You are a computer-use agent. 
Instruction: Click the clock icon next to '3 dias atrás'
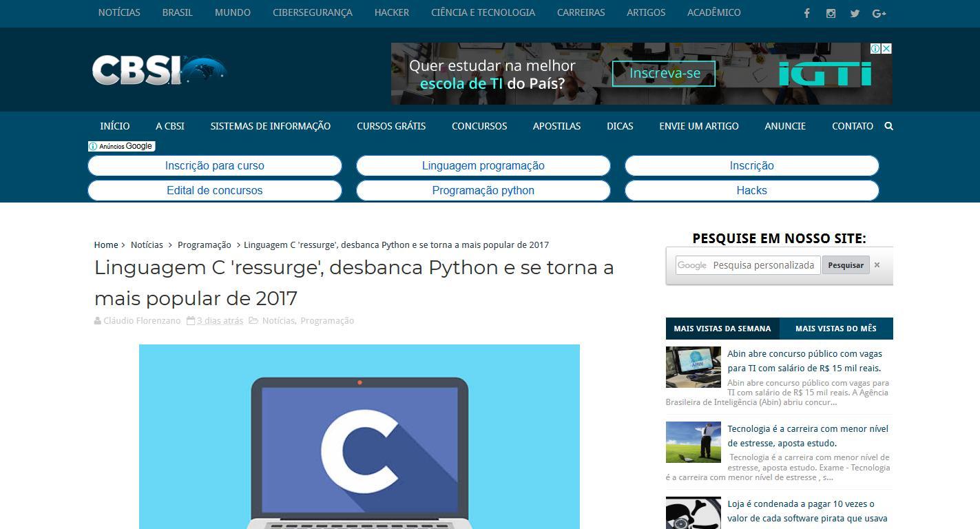[191, 320]
